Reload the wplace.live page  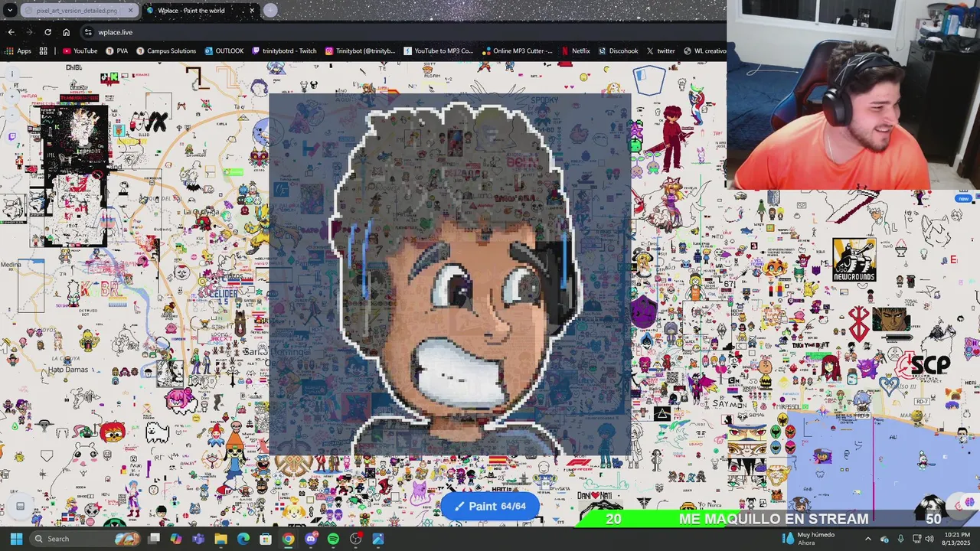click(47, 32)
